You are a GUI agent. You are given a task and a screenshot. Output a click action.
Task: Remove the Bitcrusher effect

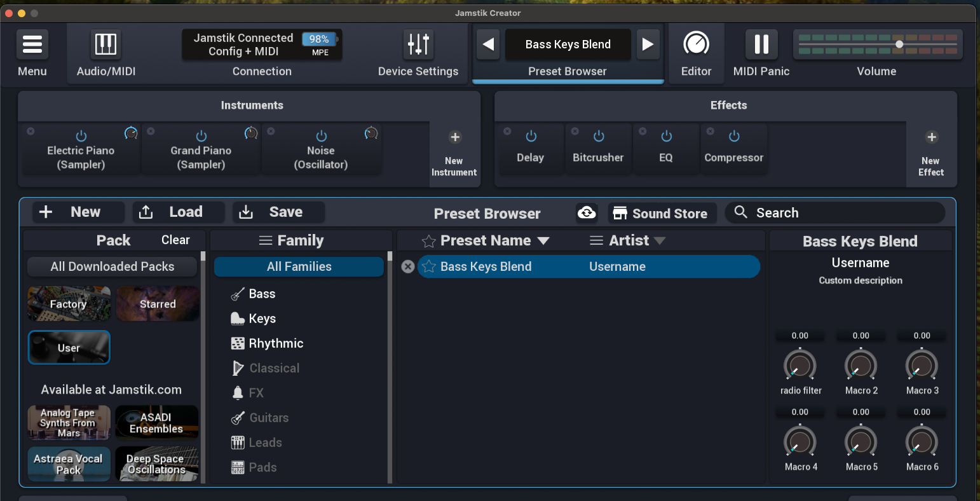point(575,132)
